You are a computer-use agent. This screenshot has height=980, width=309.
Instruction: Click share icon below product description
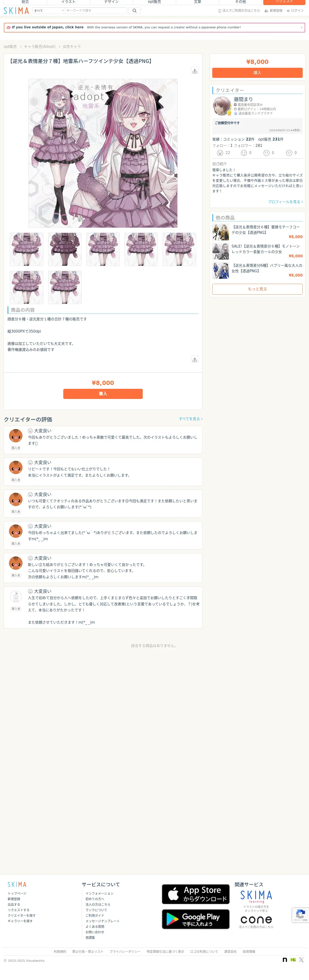click(195, 359)
